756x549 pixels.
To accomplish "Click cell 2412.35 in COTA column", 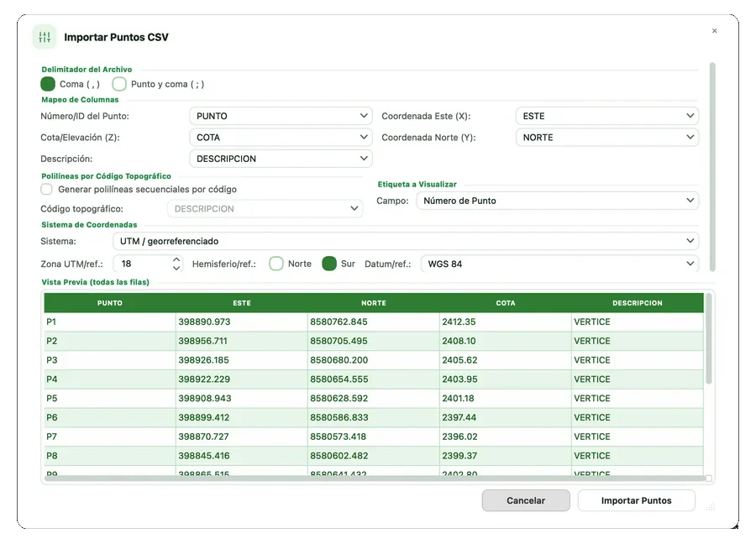I will tap(506, 322).
